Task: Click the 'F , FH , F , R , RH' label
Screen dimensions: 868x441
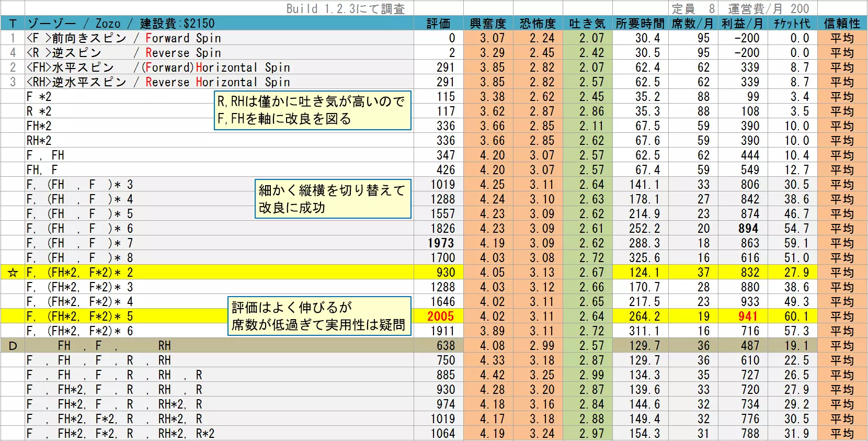Action: click(x=99, y=360)
